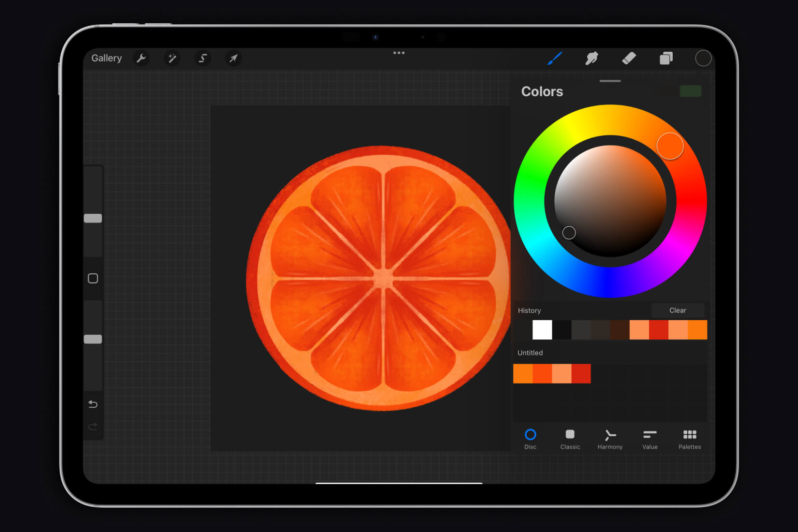Tap the active color circle in the toolbar
Image resolution: width=798 pixels, height=532 pixels.
pos(703,58)
